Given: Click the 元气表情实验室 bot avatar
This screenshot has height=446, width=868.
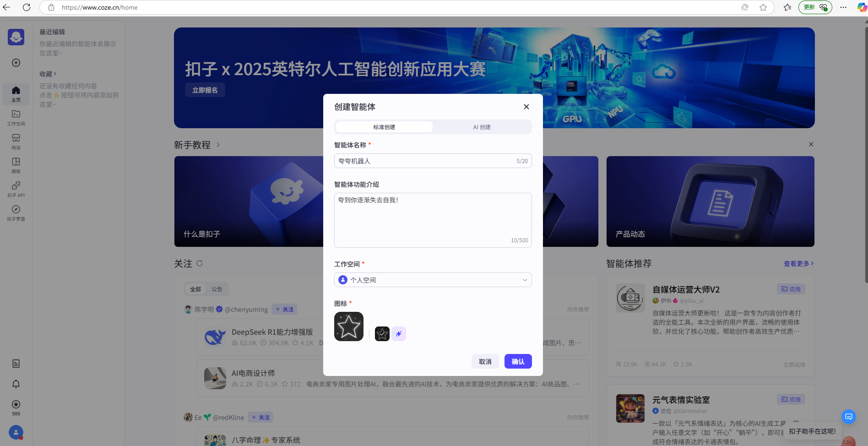Looking at the screenshot, I should [x=630, y=408].
